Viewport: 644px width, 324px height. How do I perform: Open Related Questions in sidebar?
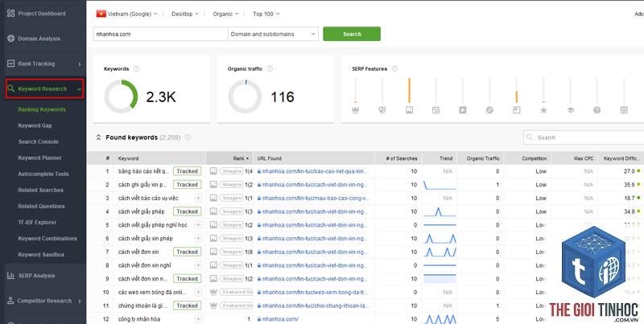pyautogui.click(x=41, y=207)
